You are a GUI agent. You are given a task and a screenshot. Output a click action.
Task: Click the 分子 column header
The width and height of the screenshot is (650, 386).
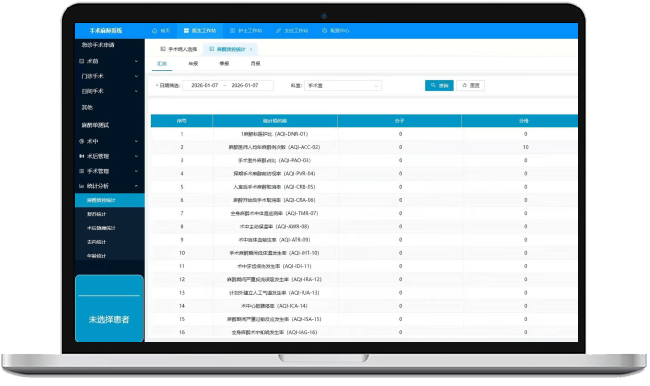click(x=399, y=121)
